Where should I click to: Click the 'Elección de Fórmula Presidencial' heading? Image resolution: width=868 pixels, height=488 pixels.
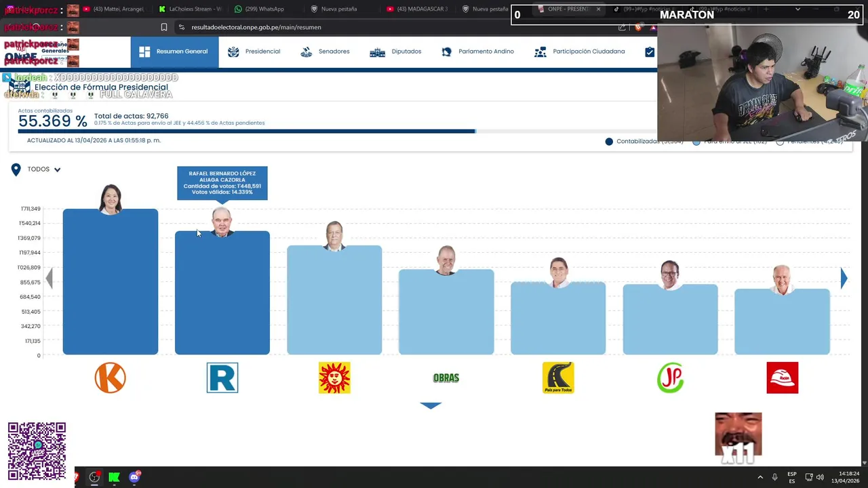pos(101,87)
